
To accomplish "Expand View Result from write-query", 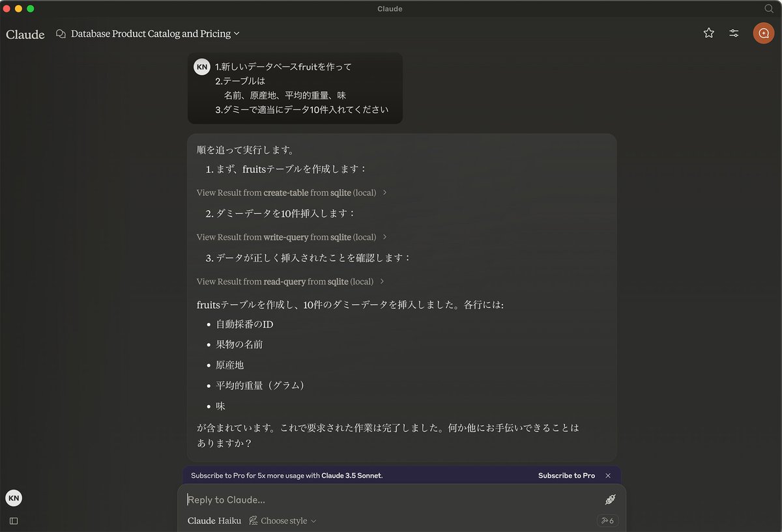I will (292, 237).
